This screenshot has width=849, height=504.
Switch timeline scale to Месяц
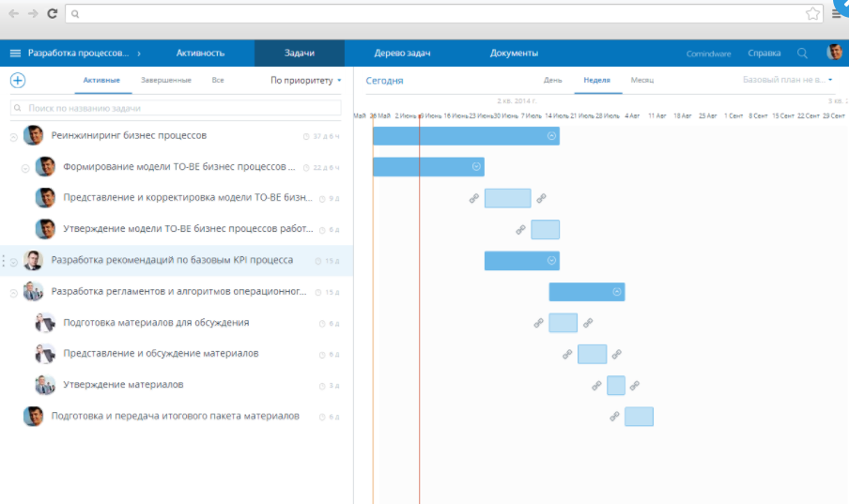pos(642,80)
